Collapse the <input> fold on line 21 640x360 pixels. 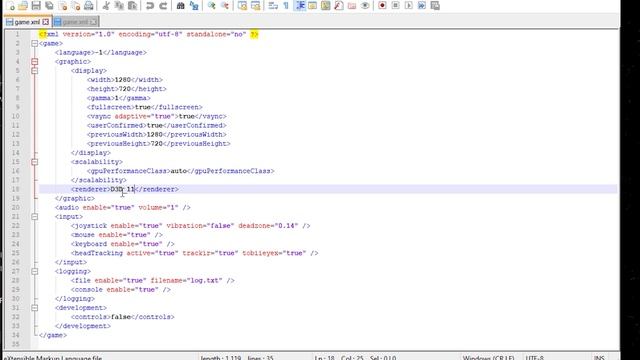tap(35, 217)
